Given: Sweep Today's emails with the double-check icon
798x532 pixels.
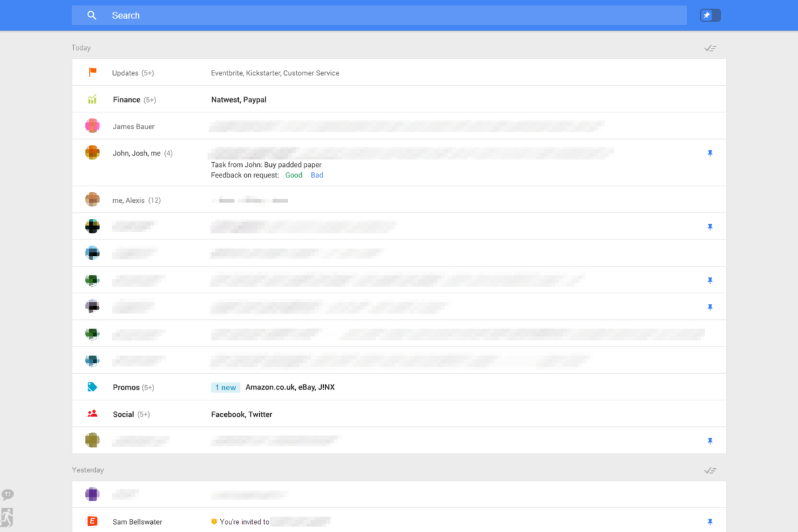Looking at the screenshot, I should 710,47.
